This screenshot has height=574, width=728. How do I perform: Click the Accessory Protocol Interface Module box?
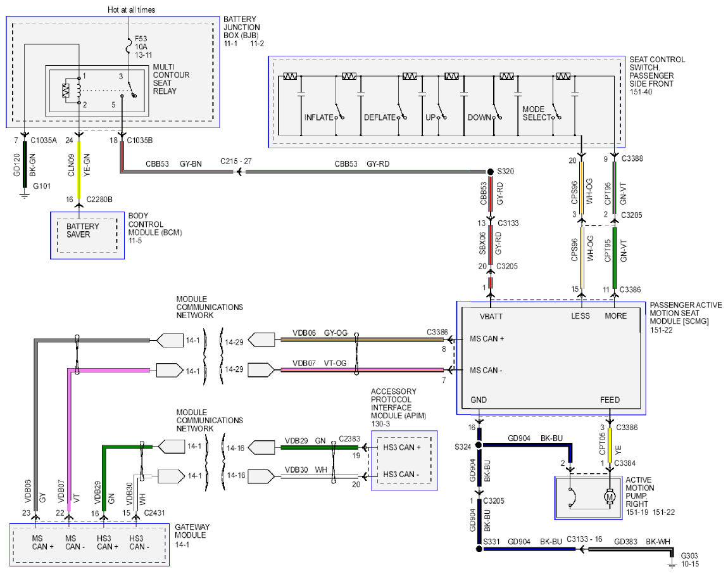coord(404,461)
